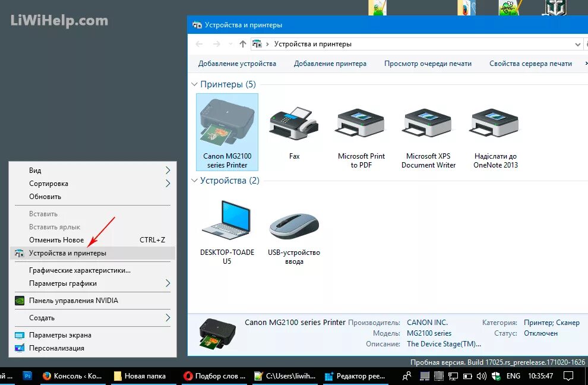Open the Вид submenu
This screenshot has width=588, height=385.
click(93, 171)
